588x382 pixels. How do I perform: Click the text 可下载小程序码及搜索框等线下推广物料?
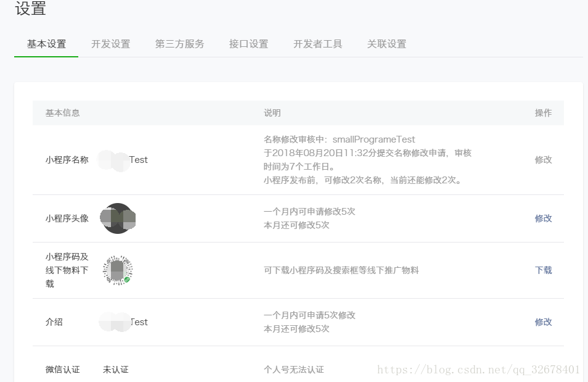coord(341,270)
